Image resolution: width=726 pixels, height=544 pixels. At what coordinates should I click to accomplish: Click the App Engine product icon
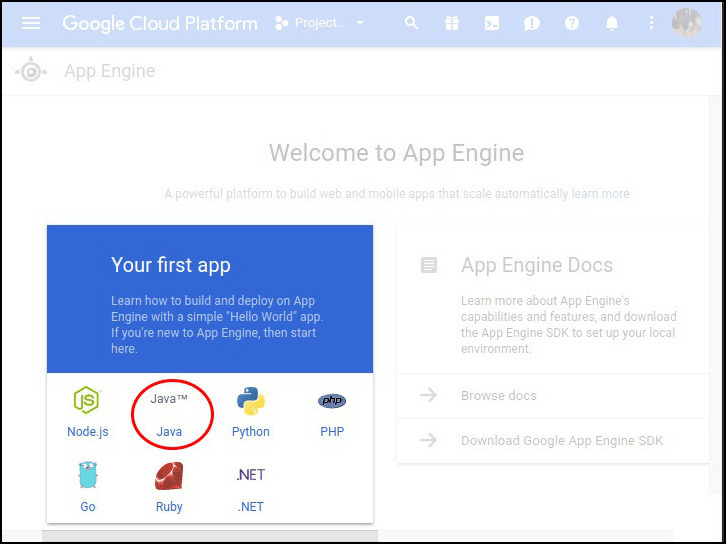pos(31,71)
